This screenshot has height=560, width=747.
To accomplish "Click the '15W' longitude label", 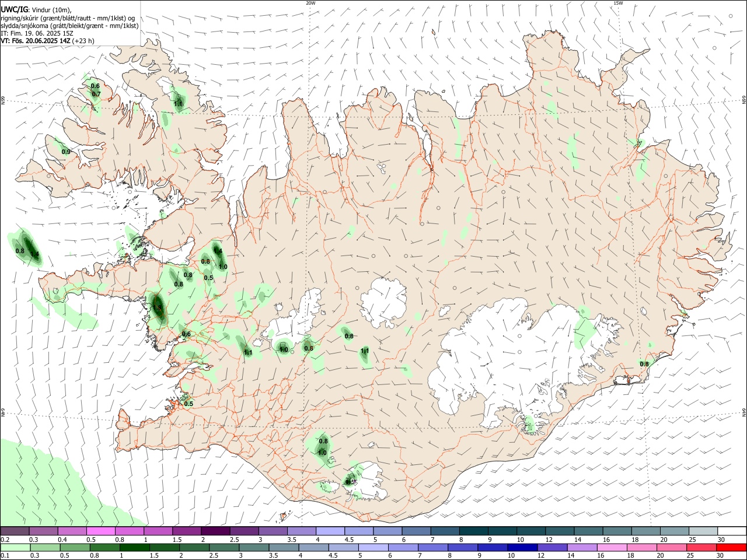I will tap(617, 3).
